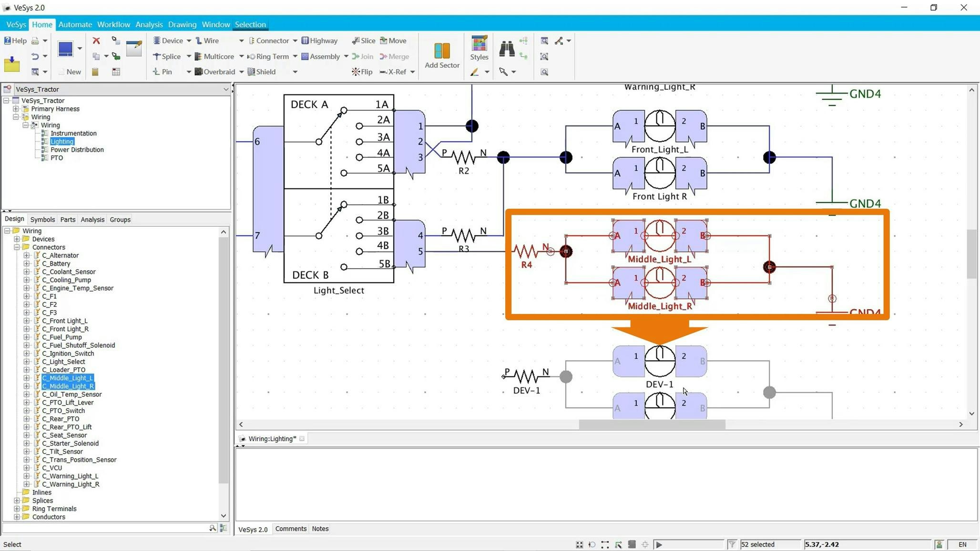Activate the Slice tool

click(363, 41)
